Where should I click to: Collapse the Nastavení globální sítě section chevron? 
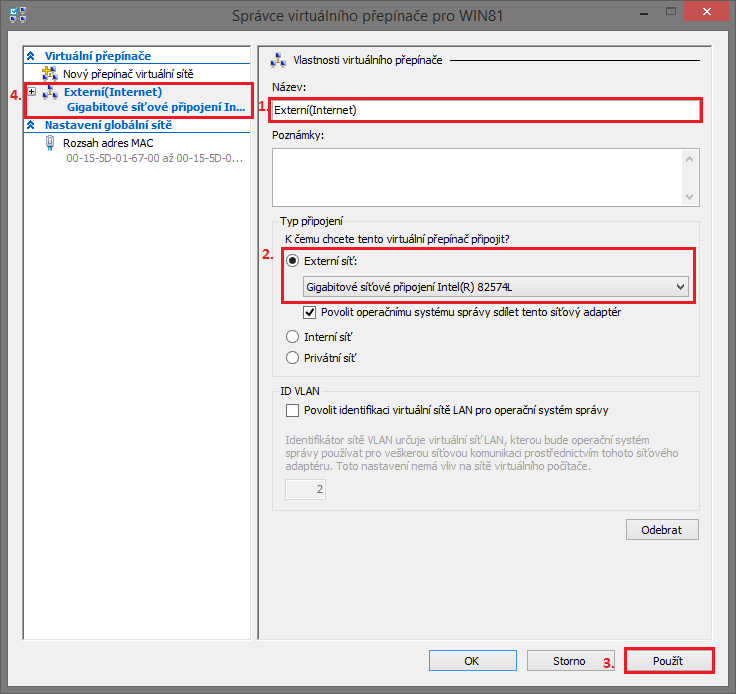31,125
